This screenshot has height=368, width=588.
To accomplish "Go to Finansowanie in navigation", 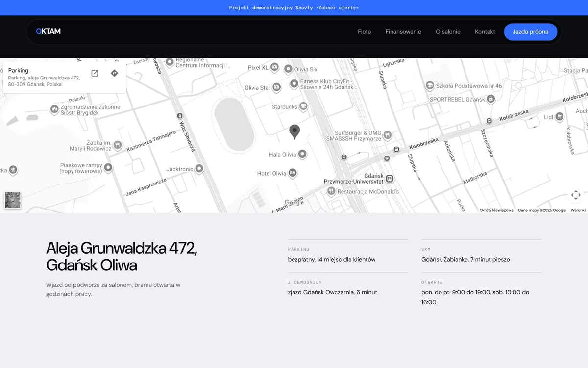I will (x=403, y=32).
